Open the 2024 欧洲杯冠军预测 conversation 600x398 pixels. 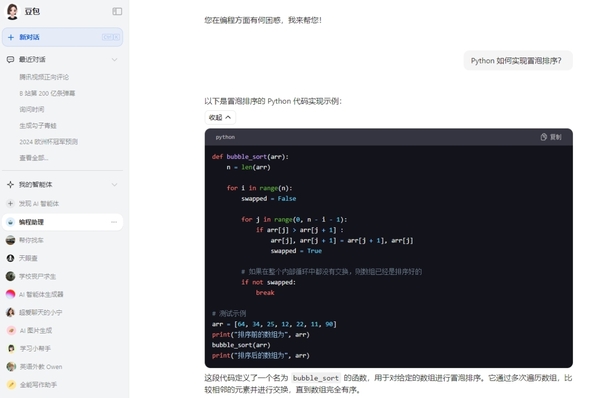click(49, 142)
